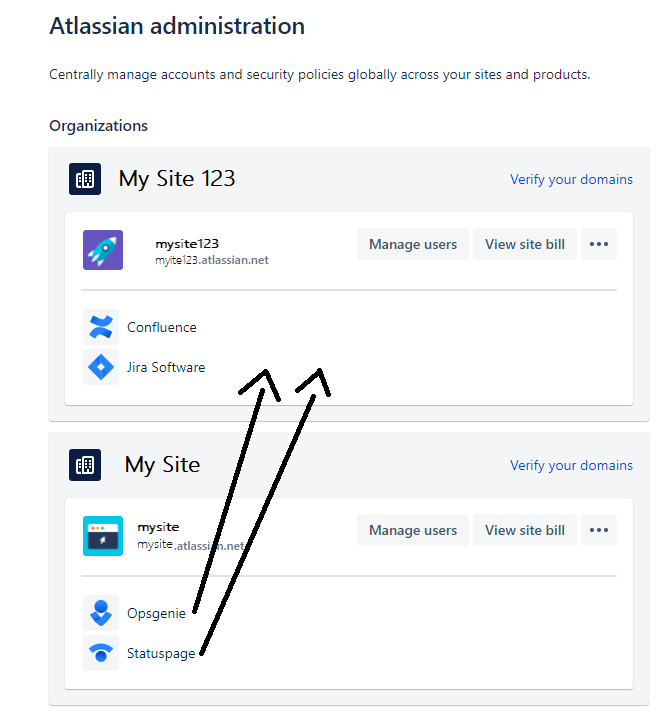669x727 pixels.
Task: Click the Organizations section heading
Action: coord(98,126)
